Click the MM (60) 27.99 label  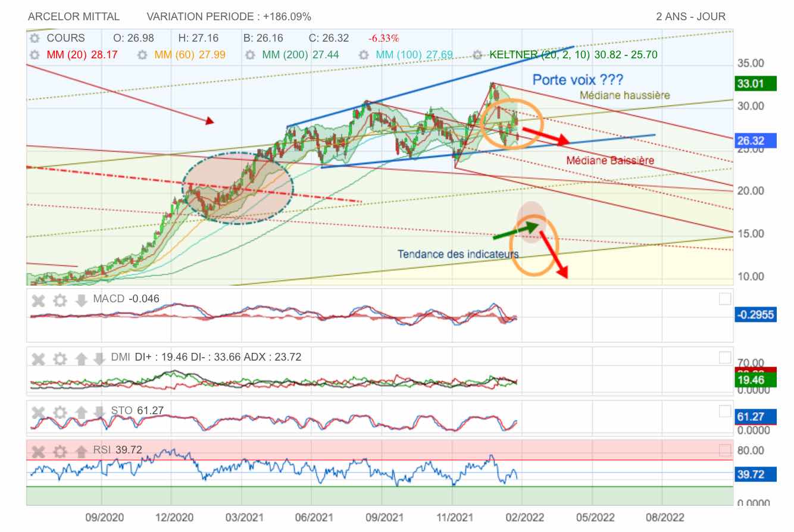pos(189,55)
